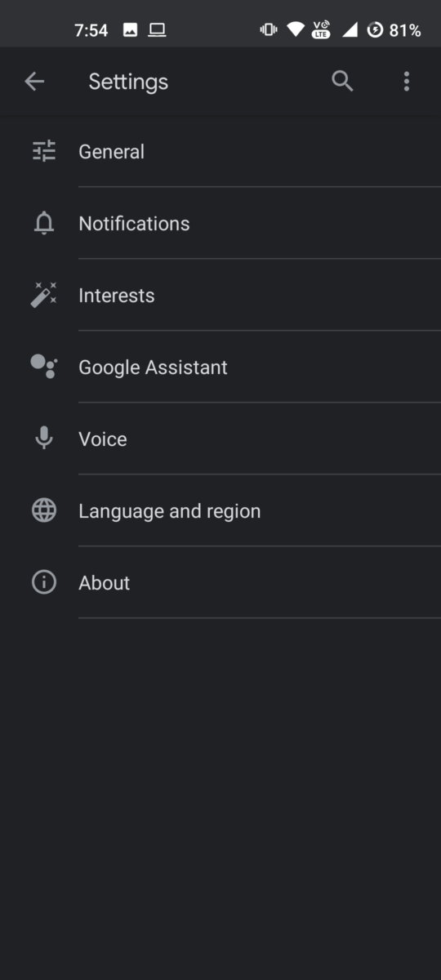Image resolution: width=441 pixels, height=980 pixels.
Task: Tap the Wi-Fi status icon
Action: click(295, 30)
